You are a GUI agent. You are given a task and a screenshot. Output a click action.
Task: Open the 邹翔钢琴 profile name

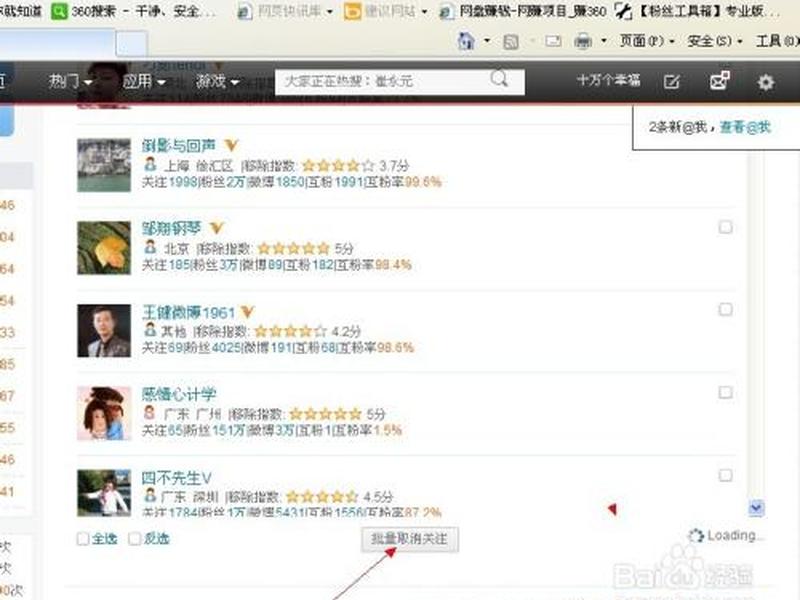(x=171, y=228)
